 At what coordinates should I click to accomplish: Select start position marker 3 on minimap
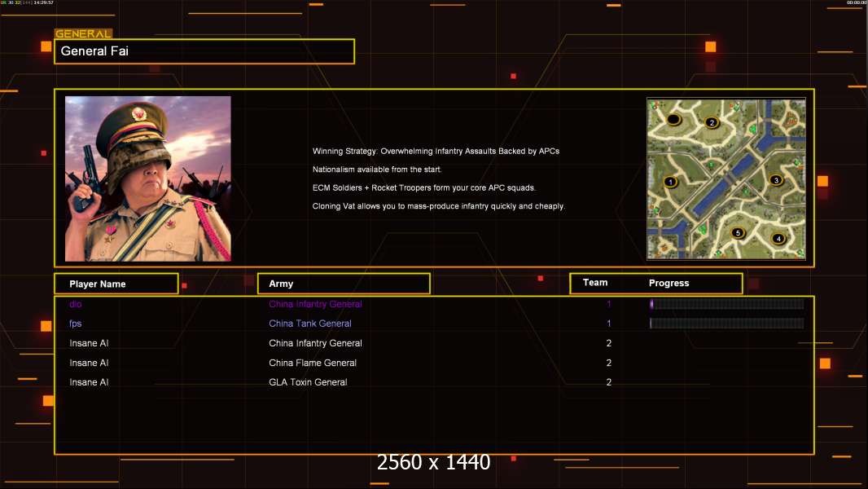(x=776, y=180)
